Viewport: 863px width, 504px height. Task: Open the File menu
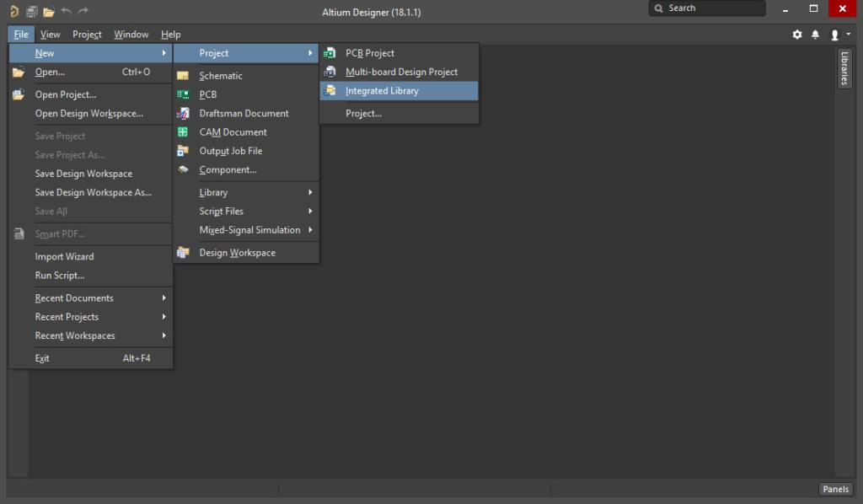[x=21, y=34]
